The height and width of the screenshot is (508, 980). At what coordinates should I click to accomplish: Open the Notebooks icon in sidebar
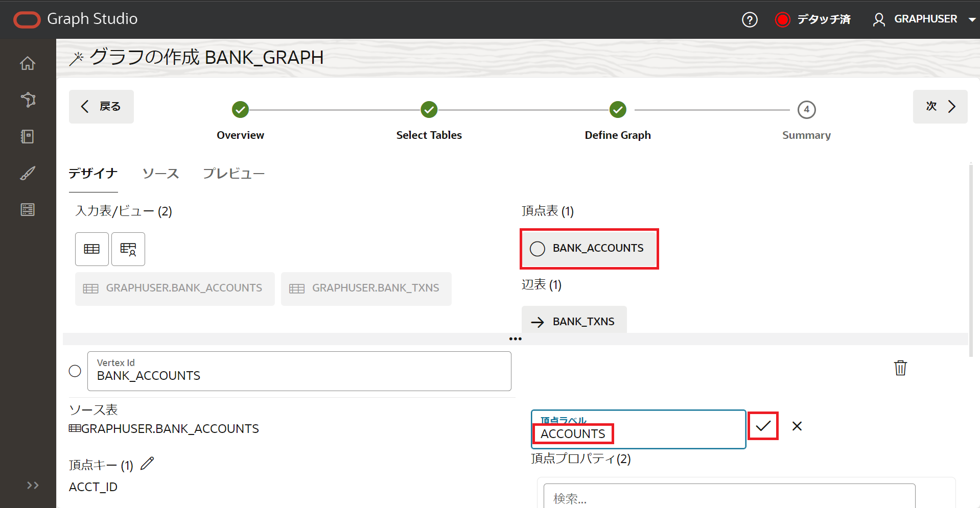[28, 136]
